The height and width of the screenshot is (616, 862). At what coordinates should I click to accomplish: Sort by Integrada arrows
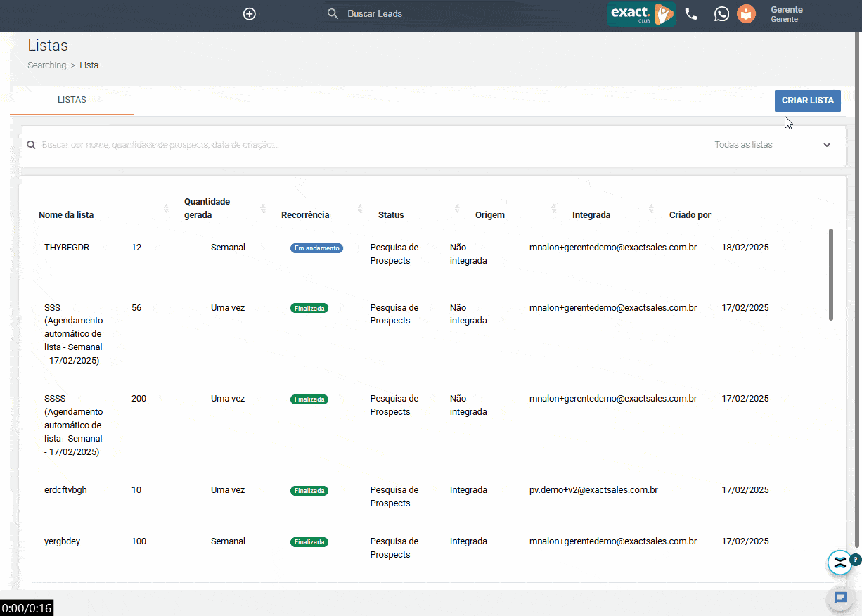[x=651, y=208]
